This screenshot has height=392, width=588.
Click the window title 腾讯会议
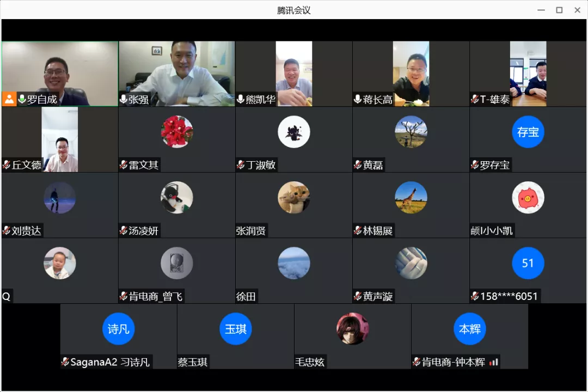294,10
